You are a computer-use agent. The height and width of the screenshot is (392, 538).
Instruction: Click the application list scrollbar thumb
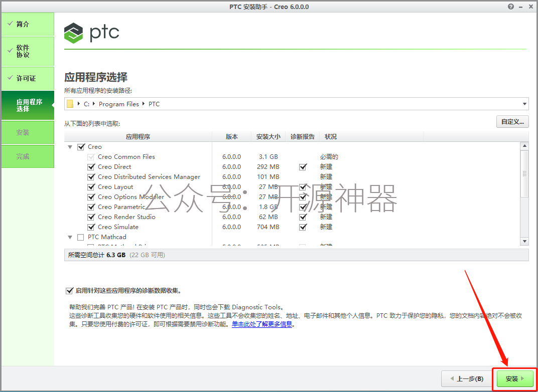[524, 173]
